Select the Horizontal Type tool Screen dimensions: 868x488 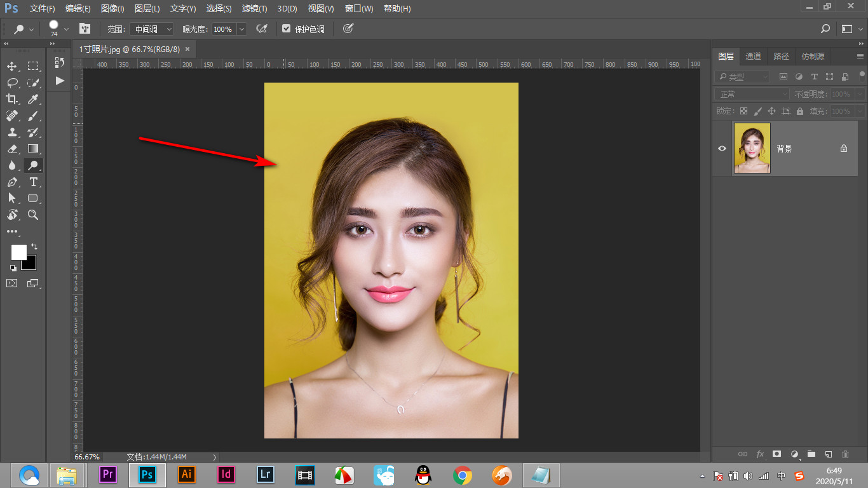tap(33, 182)
